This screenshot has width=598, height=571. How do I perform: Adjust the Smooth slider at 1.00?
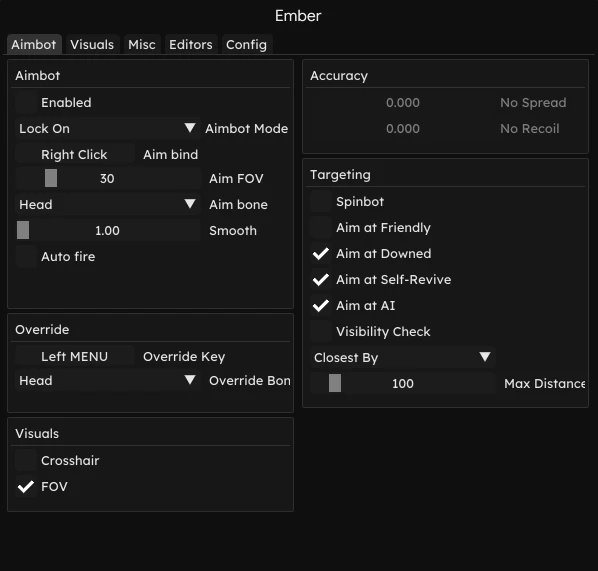click(108, 230)
